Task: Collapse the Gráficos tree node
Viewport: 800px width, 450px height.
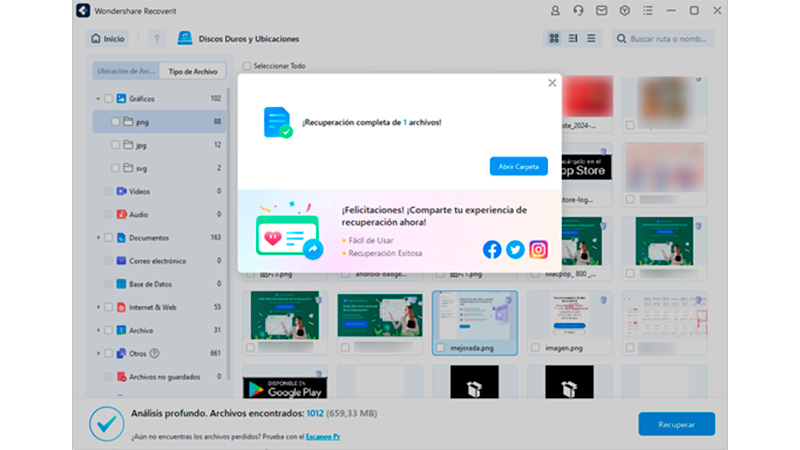Action: coord(98,99)
